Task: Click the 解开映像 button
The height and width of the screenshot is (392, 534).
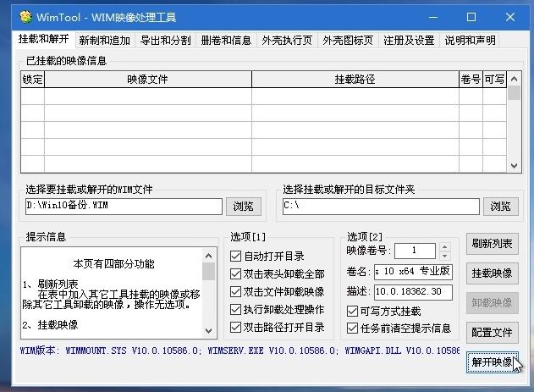Action: [x=492, y=362]
